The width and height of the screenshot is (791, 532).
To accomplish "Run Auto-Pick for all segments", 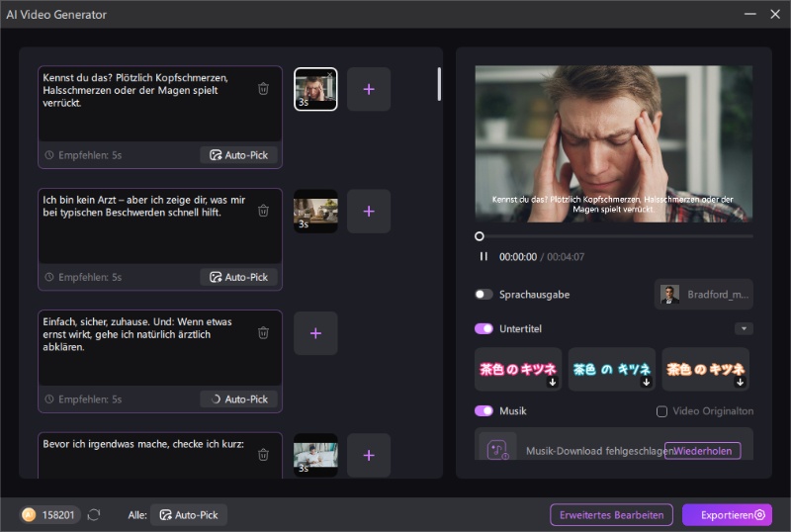I will click(189, 515).
